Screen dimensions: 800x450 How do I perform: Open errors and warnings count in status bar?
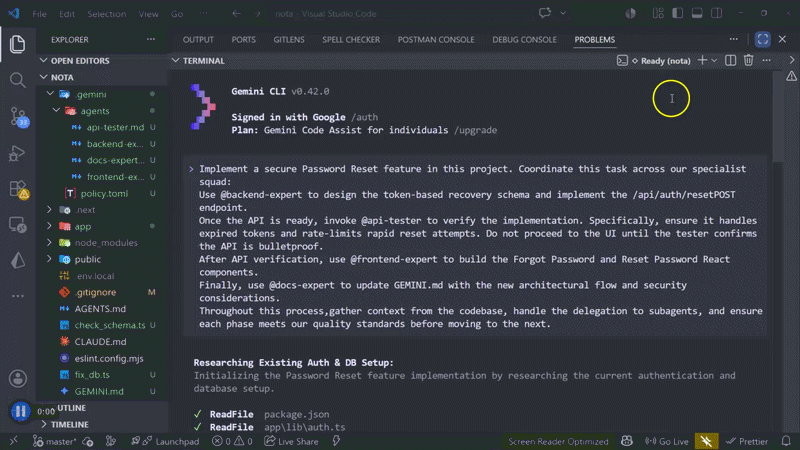point(232,441)
